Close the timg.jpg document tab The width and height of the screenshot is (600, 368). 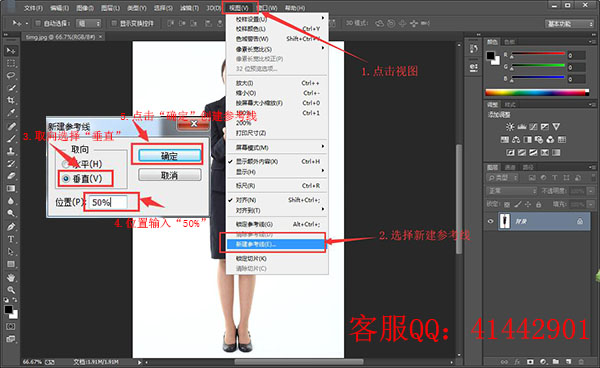(100, 37)
